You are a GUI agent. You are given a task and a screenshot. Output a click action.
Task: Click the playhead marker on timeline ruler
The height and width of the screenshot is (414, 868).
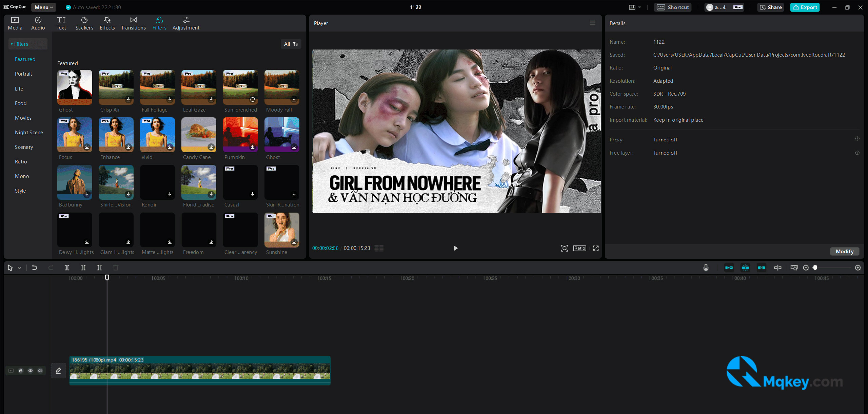click(107, 277)
